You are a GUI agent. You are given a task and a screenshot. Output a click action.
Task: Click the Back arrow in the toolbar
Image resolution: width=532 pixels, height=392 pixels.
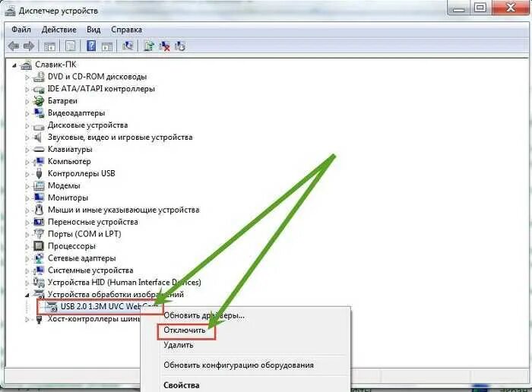coord(13,46)
